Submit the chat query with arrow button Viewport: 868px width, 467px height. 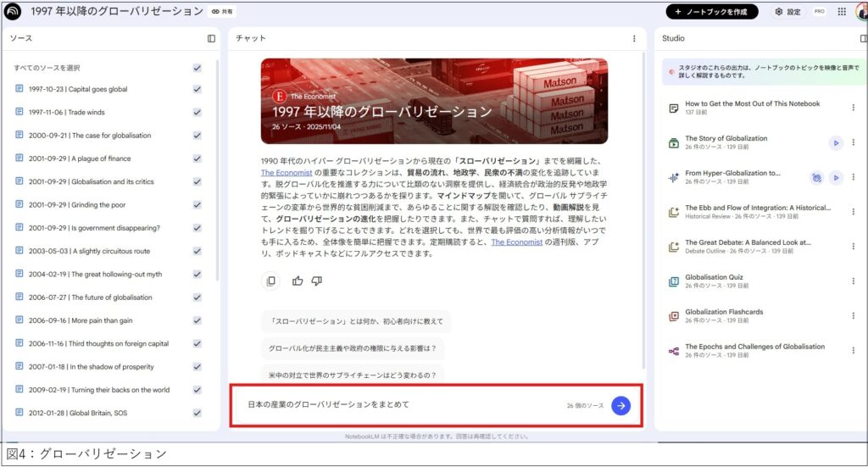[x=620, y=405]
